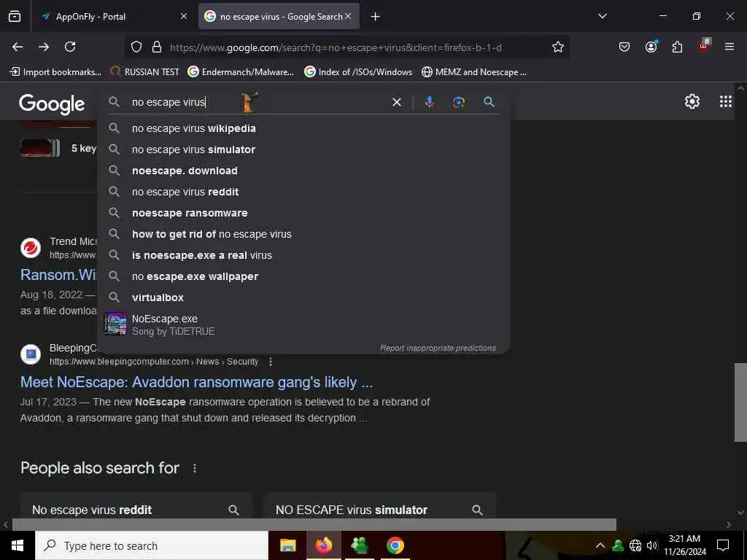
Task: Pick suggestion no escape.exe wallpaper
Action: point(303,276)
